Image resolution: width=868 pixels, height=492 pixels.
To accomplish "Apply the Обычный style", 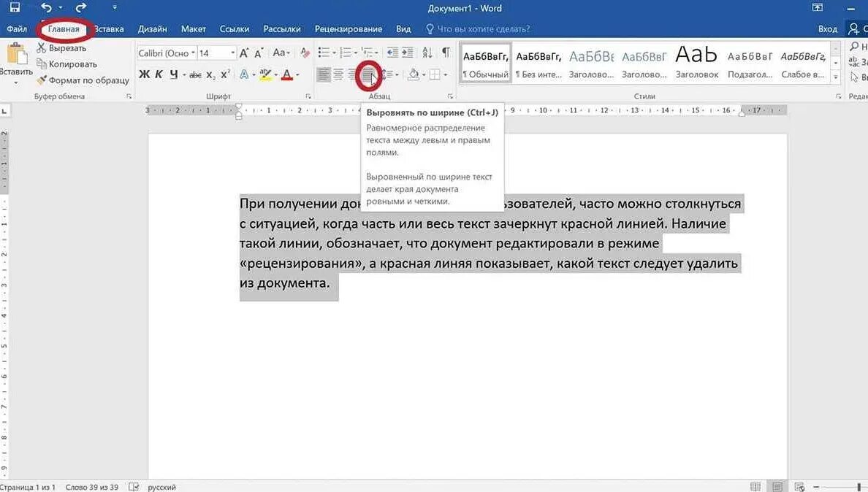I will click(485, 63).
